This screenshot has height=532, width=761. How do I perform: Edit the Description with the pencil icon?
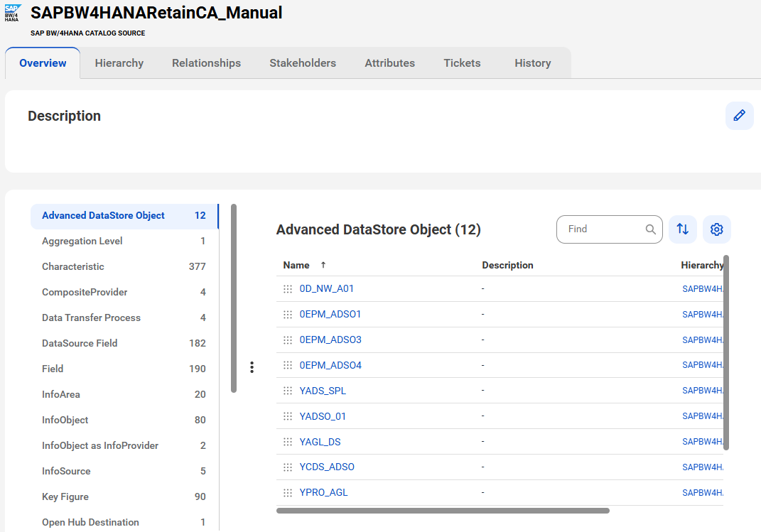(739, 115)
